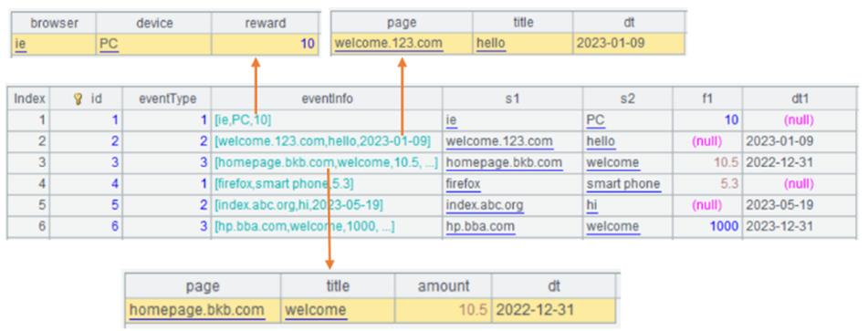Select row index 4 in main table
Image resolution: width=868 pixels, height=331 pixels.
coord(29,184)
